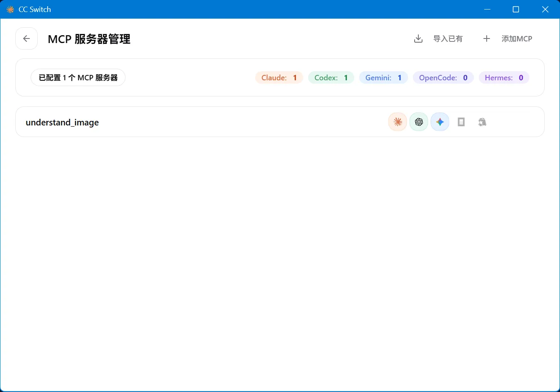Click the Codex: 1 count badge
The image size is (560, 392).
click(331, 77)
